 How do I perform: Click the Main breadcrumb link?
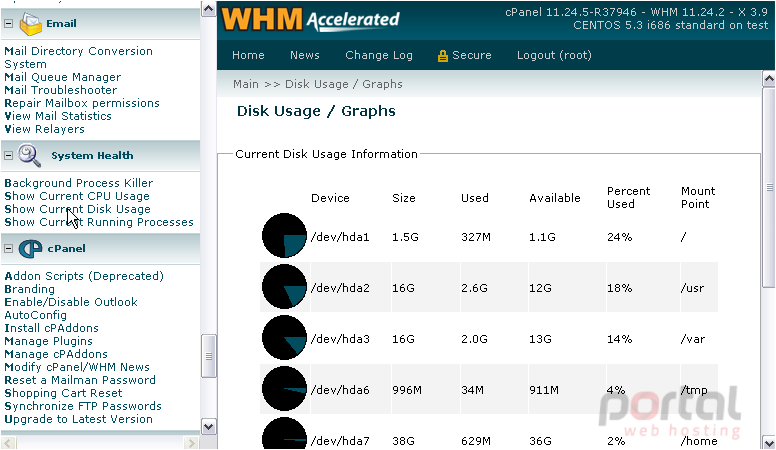click(x=246, y=84)
